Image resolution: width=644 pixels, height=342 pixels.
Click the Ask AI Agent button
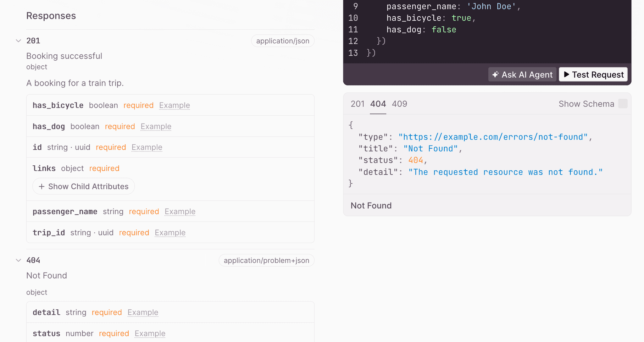(522, 74)
